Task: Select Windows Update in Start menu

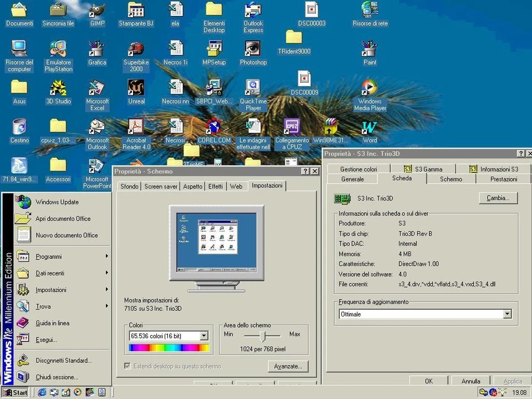Action: tap(57, 202)
